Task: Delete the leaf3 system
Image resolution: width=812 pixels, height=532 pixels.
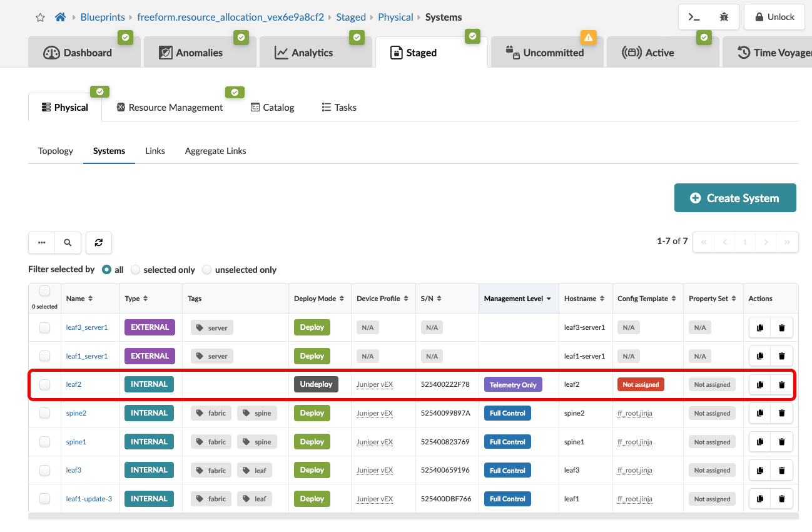Action: pos(781,470)
